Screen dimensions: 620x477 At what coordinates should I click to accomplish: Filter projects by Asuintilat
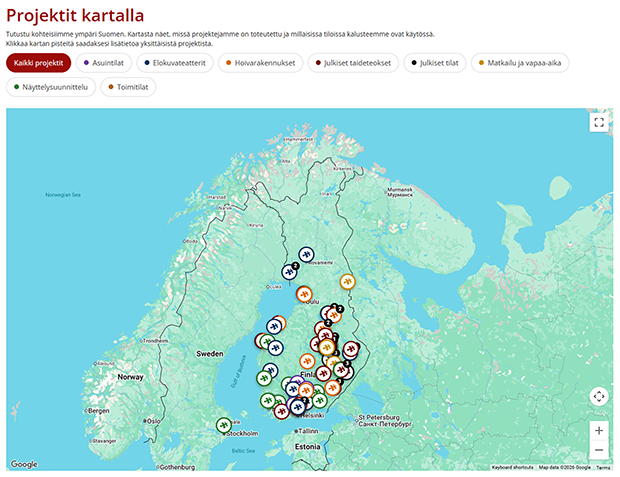point(104,63)
